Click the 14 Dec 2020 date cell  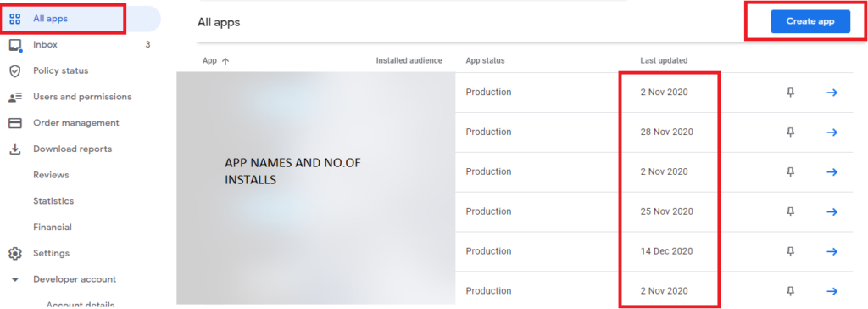(666, 251)
